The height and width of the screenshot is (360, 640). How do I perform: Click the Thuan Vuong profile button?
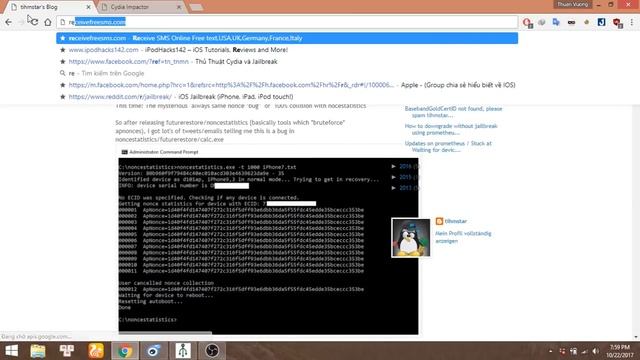(x=572, y=4)
